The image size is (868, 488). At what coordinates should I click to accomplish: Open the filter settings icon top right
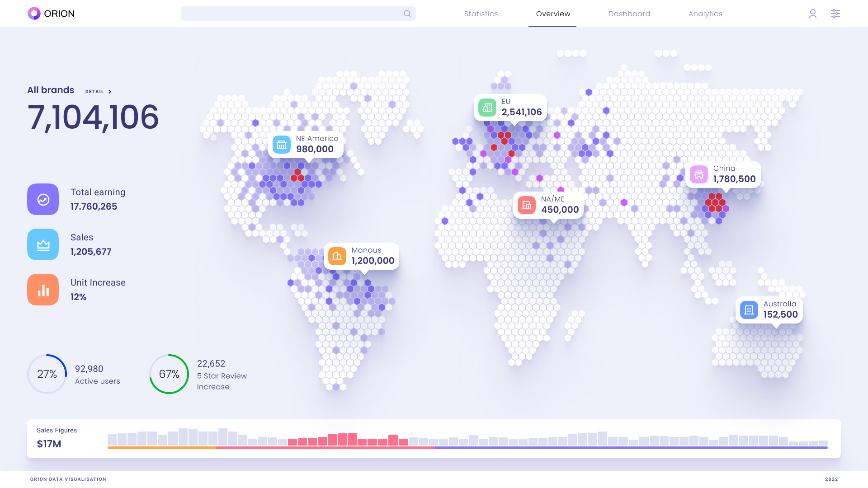click(835, 14)
